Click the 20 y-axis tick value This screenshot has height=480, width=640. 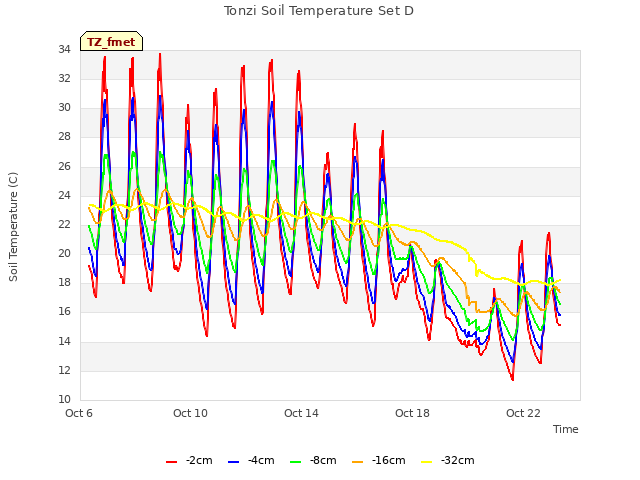point(64,254)
